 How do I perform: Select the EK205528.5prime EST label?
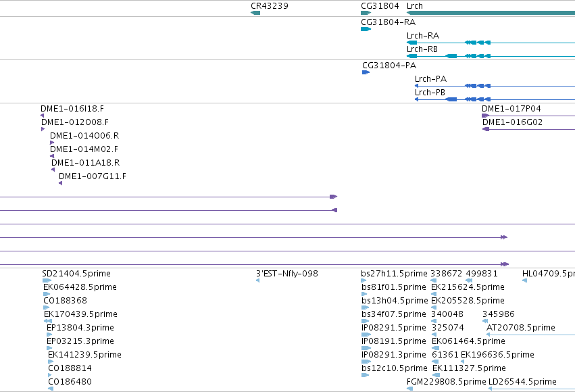(468, 301)
